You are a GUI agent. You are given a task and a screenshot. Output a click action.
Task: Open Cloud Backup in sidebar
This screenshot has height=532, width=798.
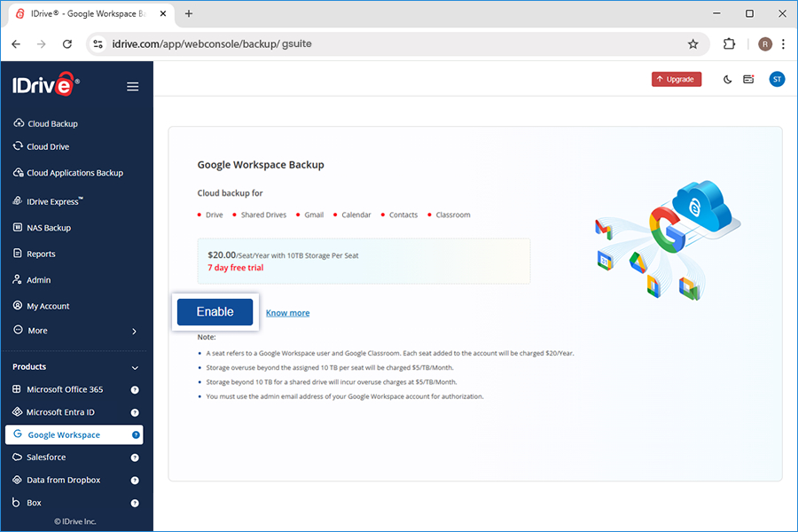(x=46, y=123)
